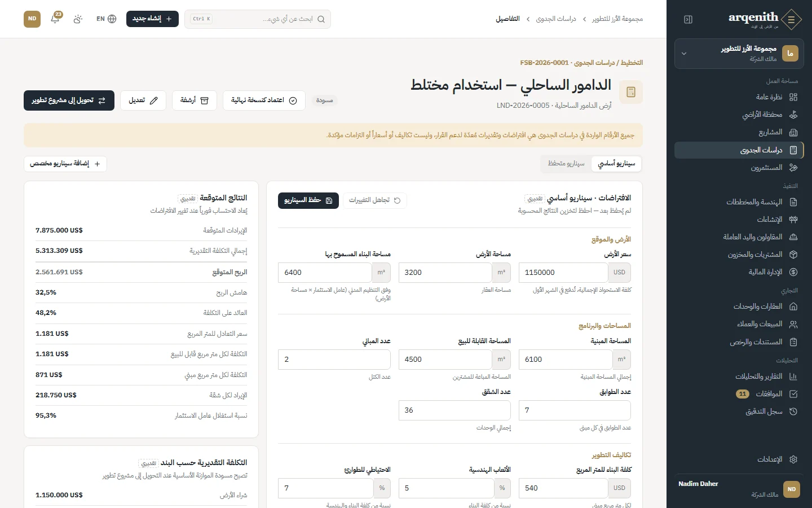Viewport: 812px width, 508px height.
Task: Click the التخطيط breadcrumb above the title
Action: click(632, 63)
